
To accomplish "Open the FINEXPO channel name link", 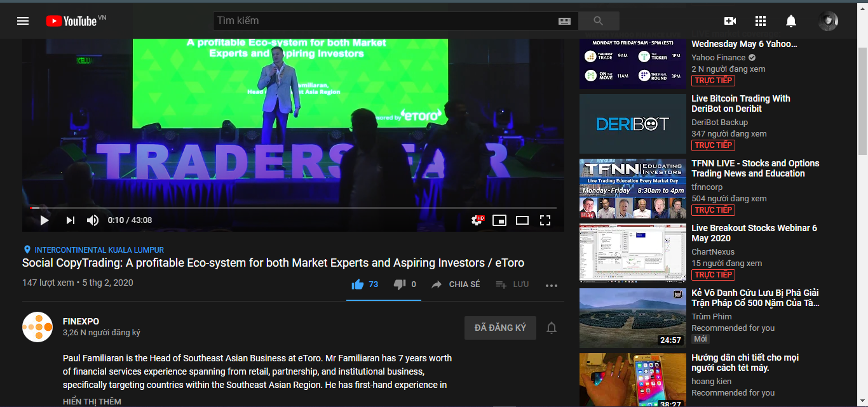I will click(x=81, y=321).
